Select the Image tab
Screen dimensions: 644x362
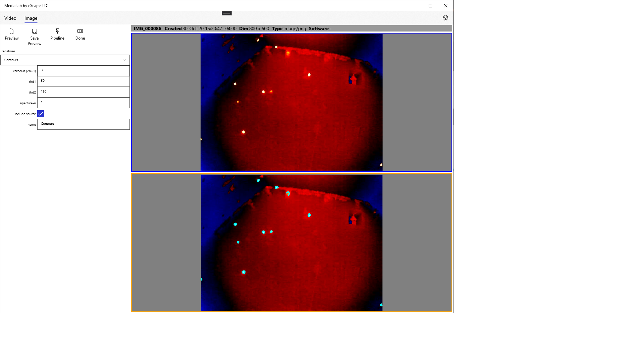click(31, 18)
